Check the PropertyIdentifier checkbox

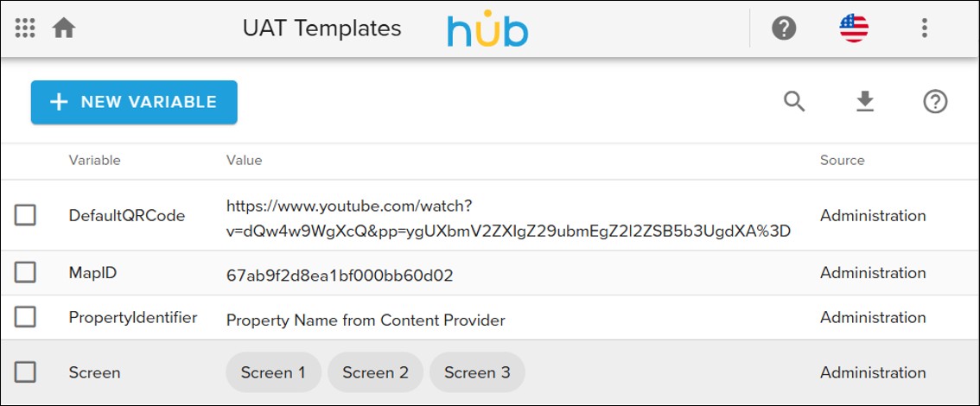pyautogui.click(x=25, y=318)
